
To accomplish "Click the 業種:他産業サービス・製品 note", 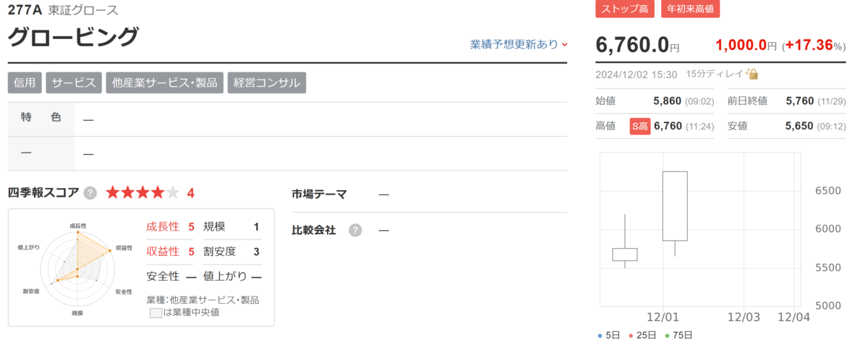I will point(203,300).
